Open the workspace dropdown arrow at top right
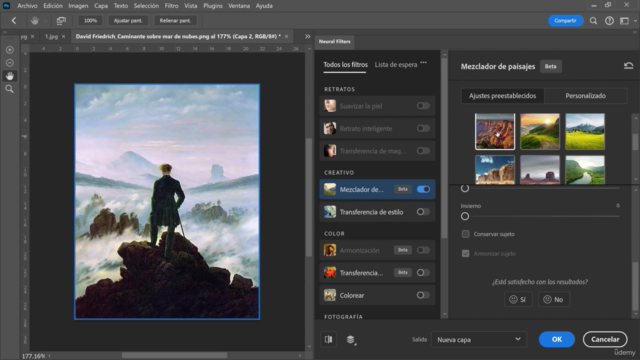The image size is (640, 360). tap(635, 21)
